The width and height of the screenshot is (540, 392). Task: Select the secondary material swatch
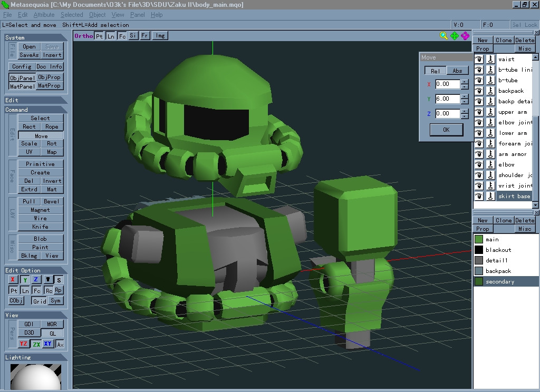479,281
